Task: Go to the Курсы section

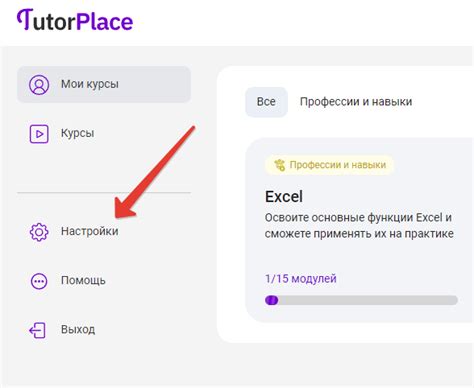Action: (77, 133)
